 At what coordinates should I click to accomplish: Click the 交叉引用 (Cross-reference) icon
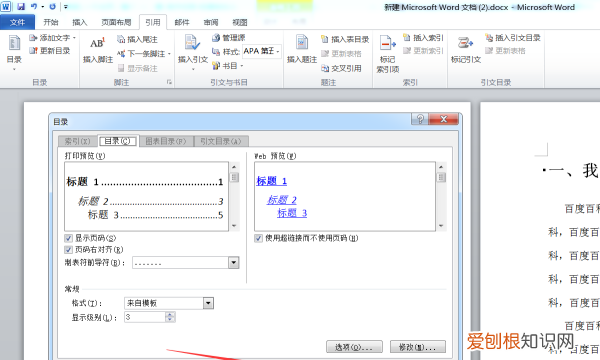(x=325, y=68)
